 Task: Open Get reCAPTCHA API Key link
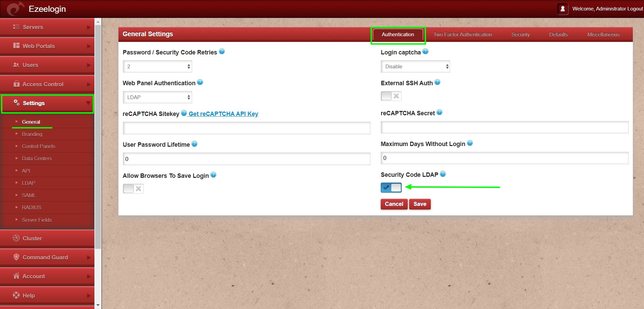point(223,114)
